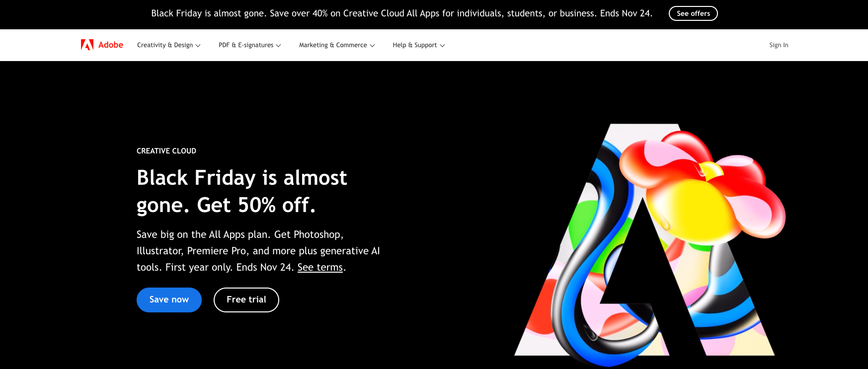
Task: Open the Marketing & Commerce menu
Action: [337, 45]
